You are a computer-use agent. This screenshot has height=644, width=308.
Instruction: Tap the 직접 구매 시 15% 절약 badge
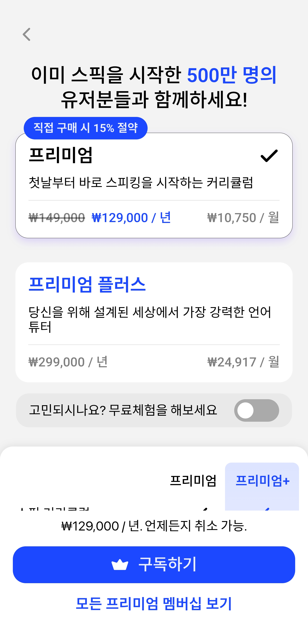(86, 128)
